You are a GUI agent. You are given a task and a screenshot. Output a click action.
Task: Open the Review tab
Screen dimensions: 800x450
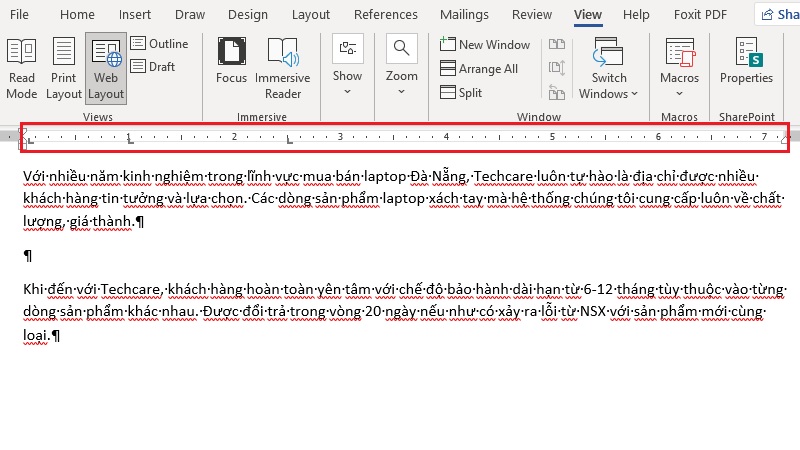532,14
